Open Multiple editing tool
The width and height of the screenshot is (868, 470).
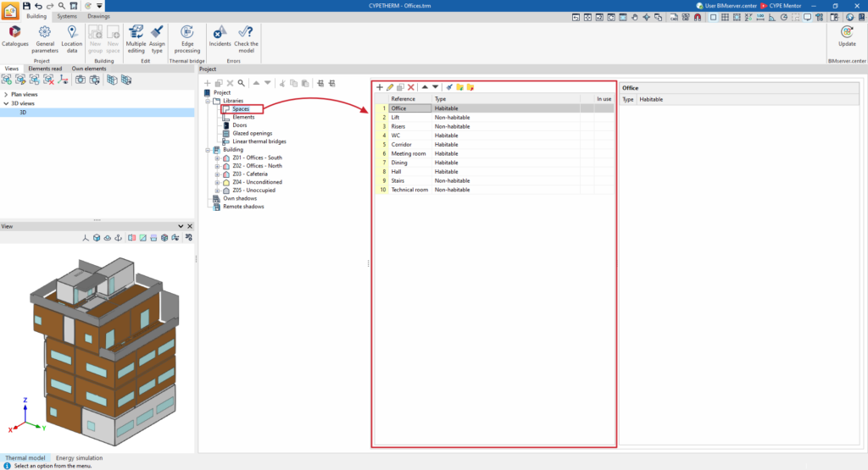point(136,39)
